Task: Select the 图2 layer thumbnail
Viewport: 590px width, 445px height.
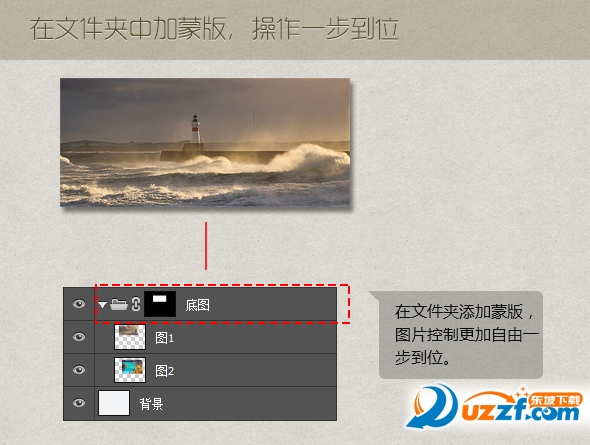Action: 130,370
